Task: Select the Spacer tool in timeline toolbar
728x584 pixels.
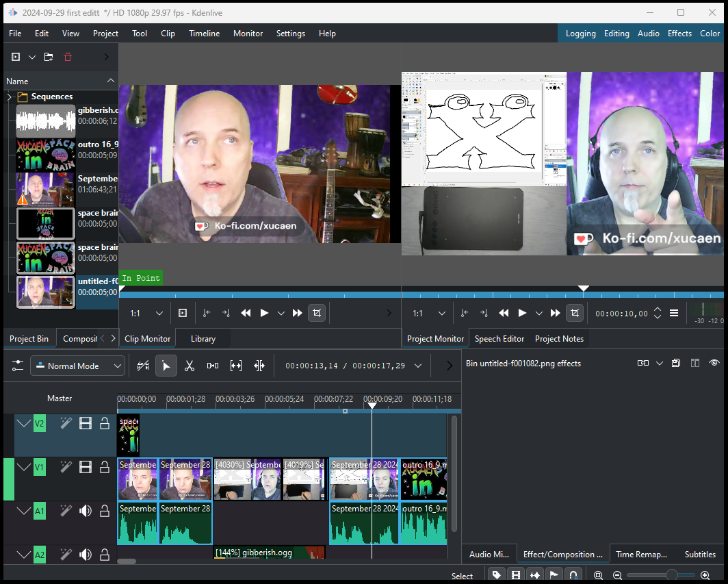Action: pyautogui.click(x=213, y=366)
